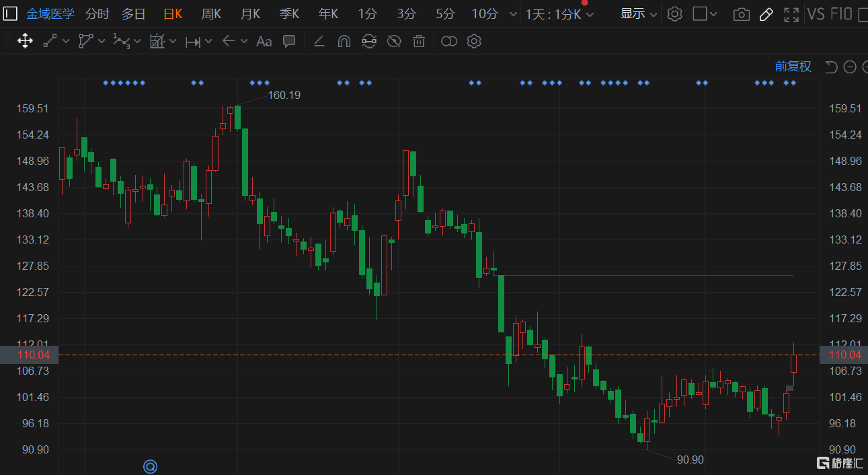Select the polygon shape drawing tool
This screenshot has width=868, height=475.
tap(85, 41)
